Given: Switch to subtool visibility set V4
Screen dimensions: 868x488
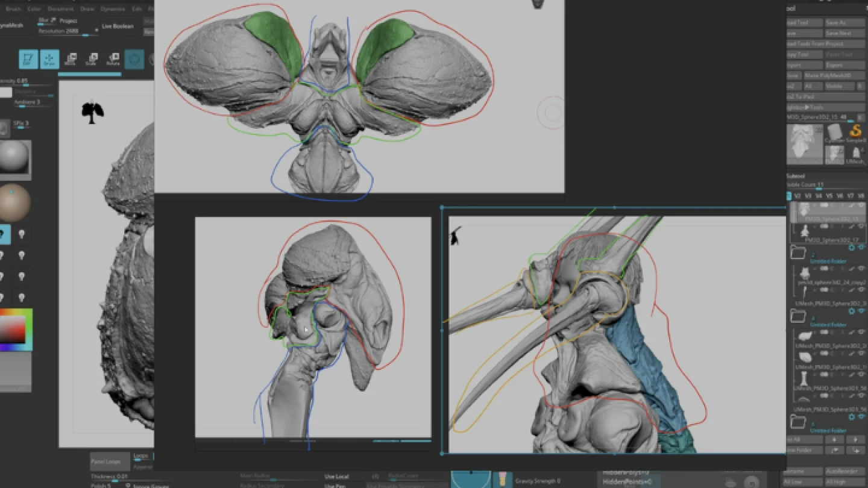Looking at the screenshot, I should click(818, 196).
